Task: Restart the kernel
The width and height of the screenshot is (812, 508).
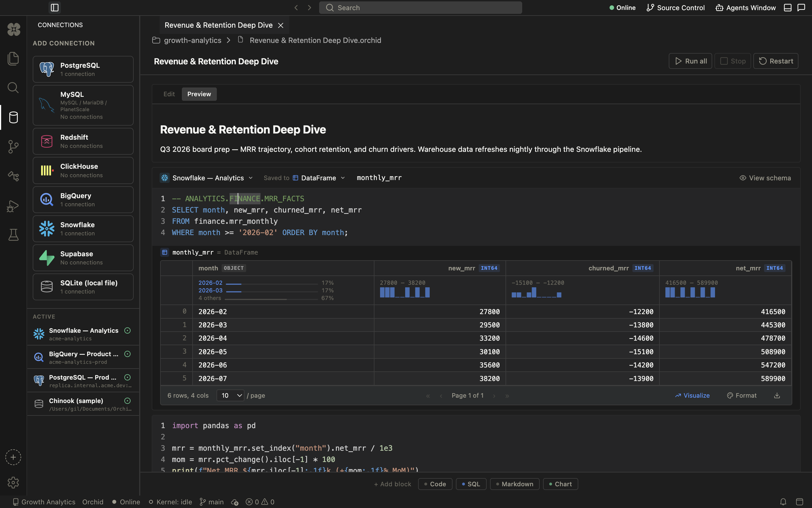Action: (776, 61)
